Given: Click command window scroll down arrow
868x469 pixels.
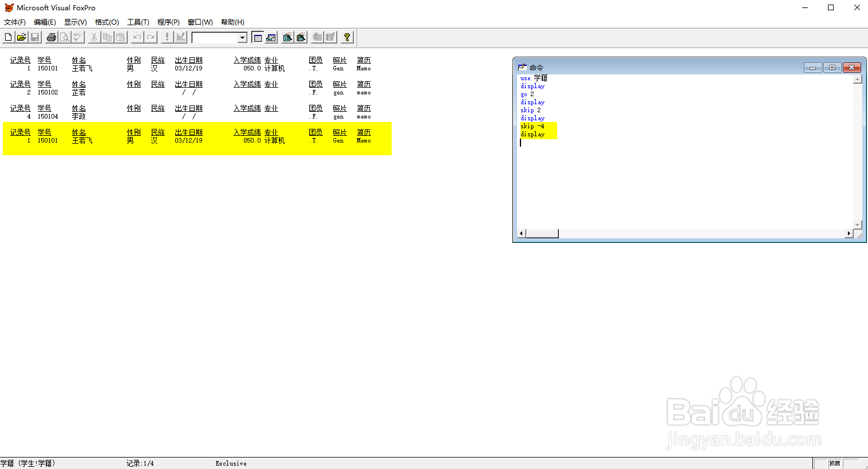Looking at the screenshot, I should point(857,224).
